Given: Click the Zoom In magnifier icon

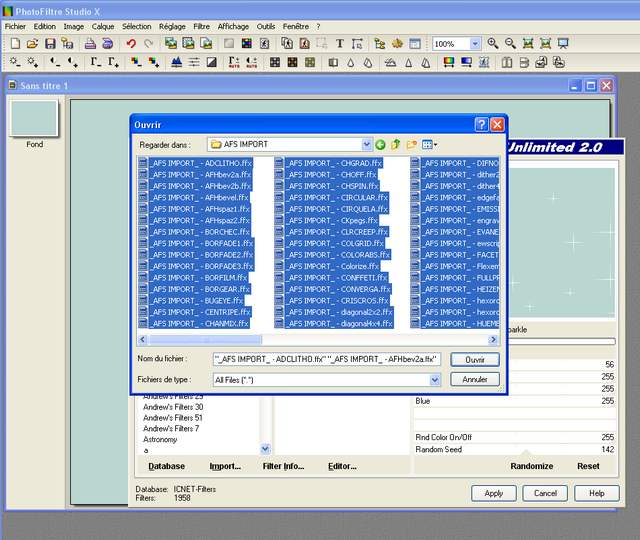Looking at the screenshot, I should (493, 43).
